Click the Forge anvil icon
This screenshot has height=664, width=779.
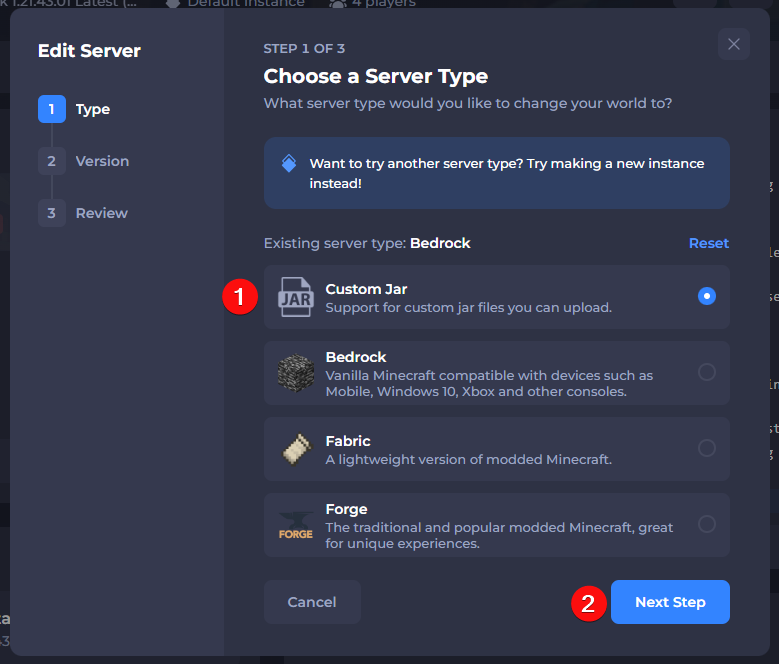[296, 525]
